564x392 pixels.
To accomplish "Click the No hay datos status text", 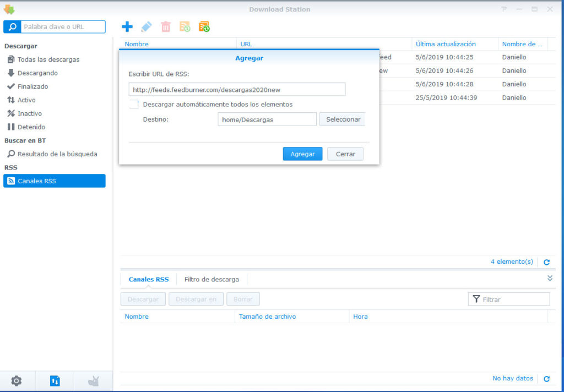I will click(513, 378).
